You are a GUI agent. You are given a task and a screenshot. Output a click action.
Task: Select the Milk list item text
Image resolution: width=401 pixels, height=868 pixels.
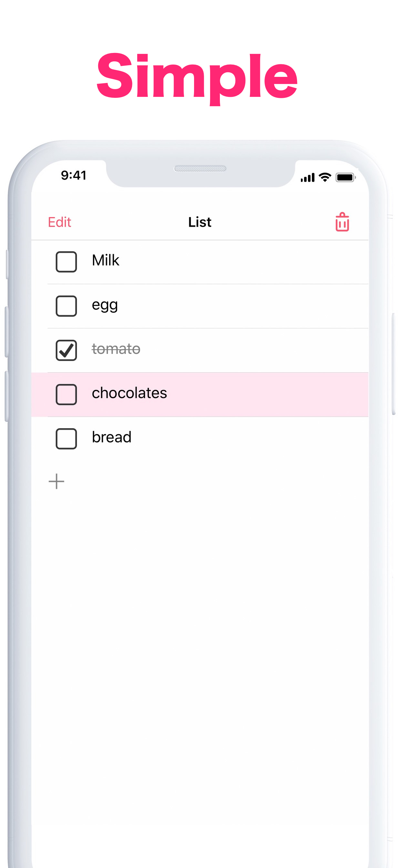click(106, 261)
